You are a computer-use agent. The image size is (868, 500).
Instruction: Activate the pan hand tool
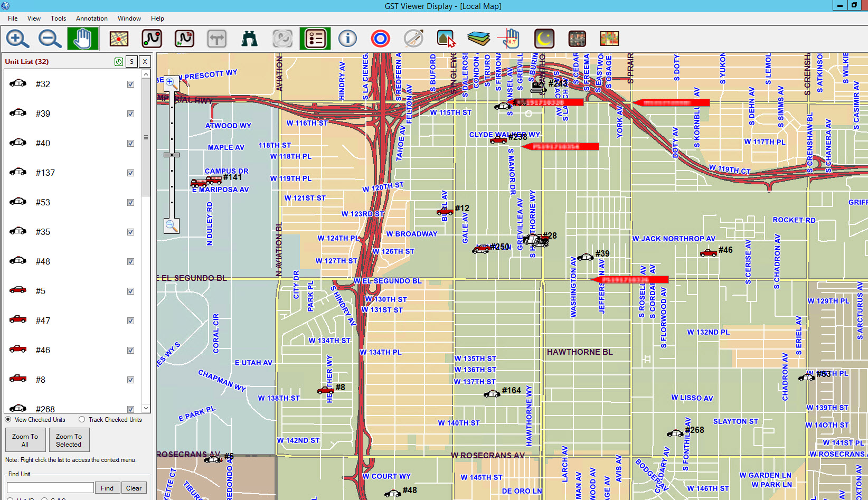point(82,39)
